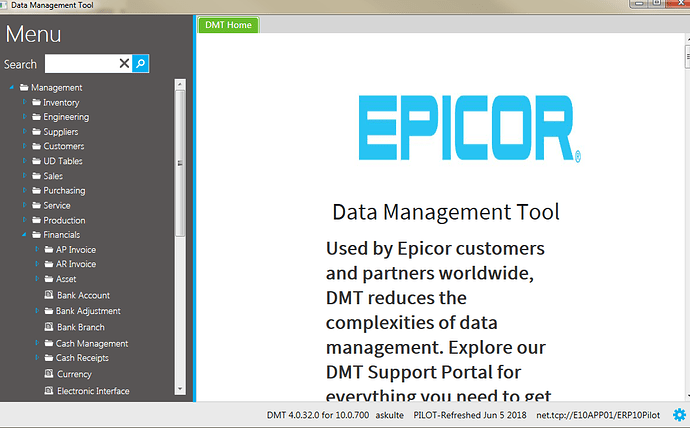This screenshot has width=690, height=428.
Task: Expand the Sales tree node
Action: click(x=24, y=176)
